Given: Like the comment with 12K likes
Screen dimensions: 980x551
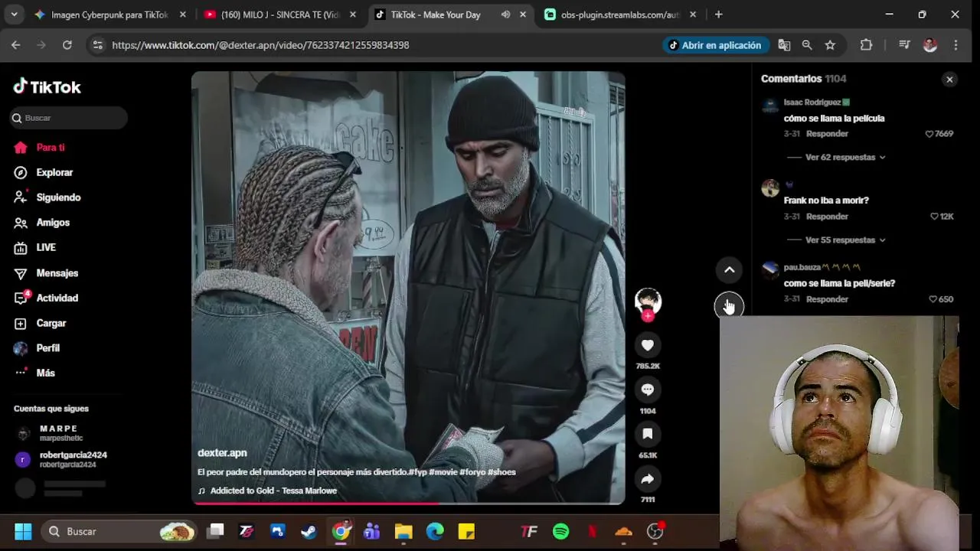Looking at the screenshot, I should click(x=934, y=217).
